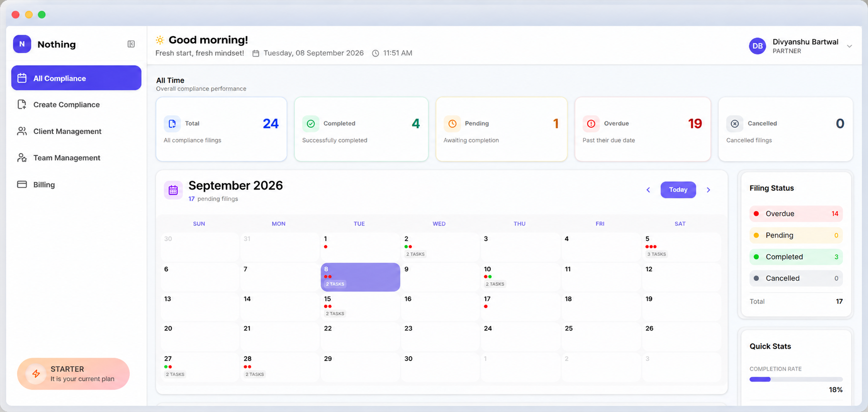The height and width of the screenshot is (412, 868).
Task: Click the Completed card checkmark icon
Action: pyautogui.click(x=311, y=124)
